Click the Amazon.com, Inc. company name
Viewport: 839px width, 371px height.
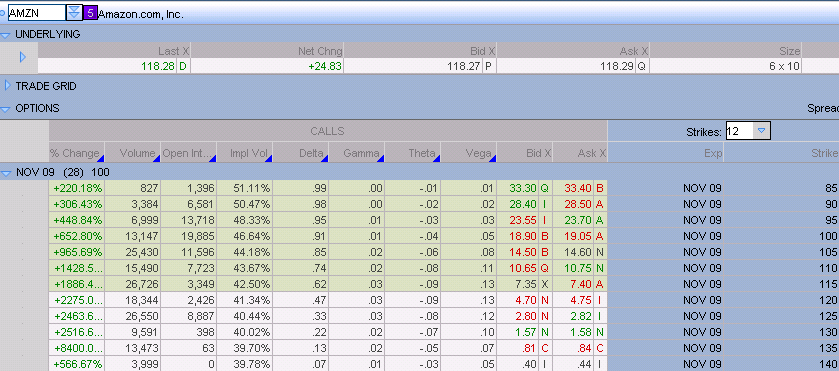(x=141, y=14)
